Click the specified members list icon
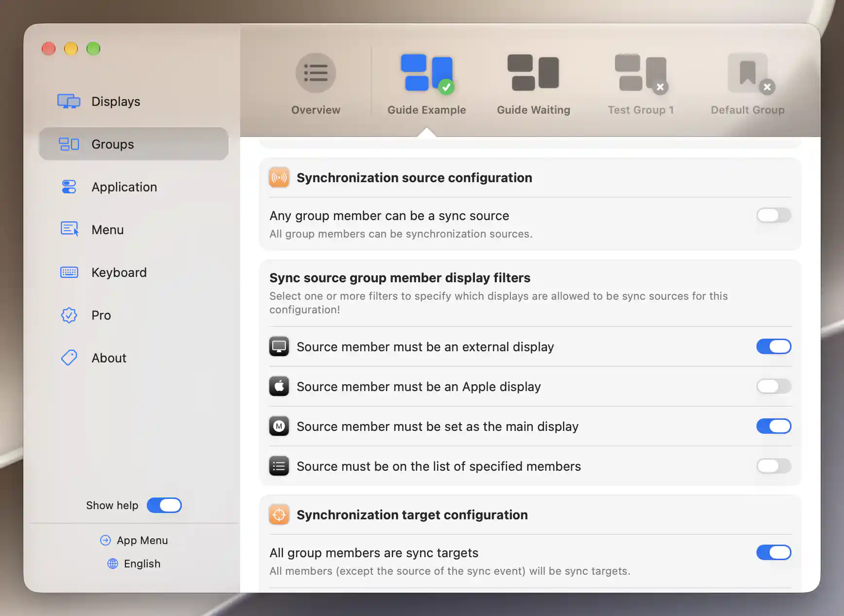Screen dimensions: 844x616 pyautogui.click(x=279, y=466)
